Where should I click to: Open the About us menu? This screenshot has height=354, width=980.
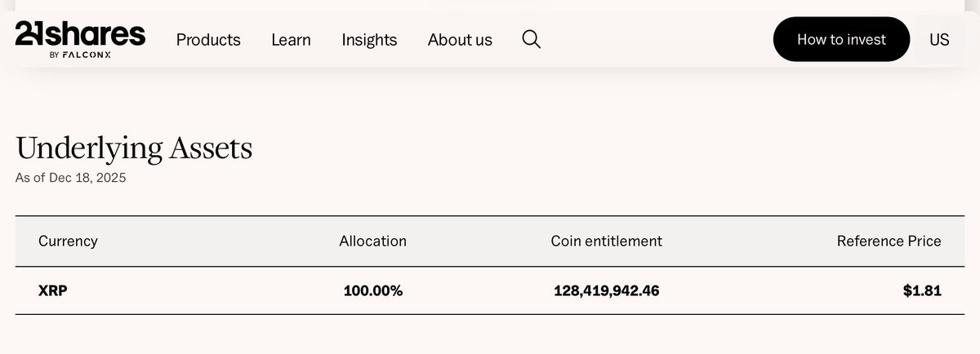click(x=460, y=39)
